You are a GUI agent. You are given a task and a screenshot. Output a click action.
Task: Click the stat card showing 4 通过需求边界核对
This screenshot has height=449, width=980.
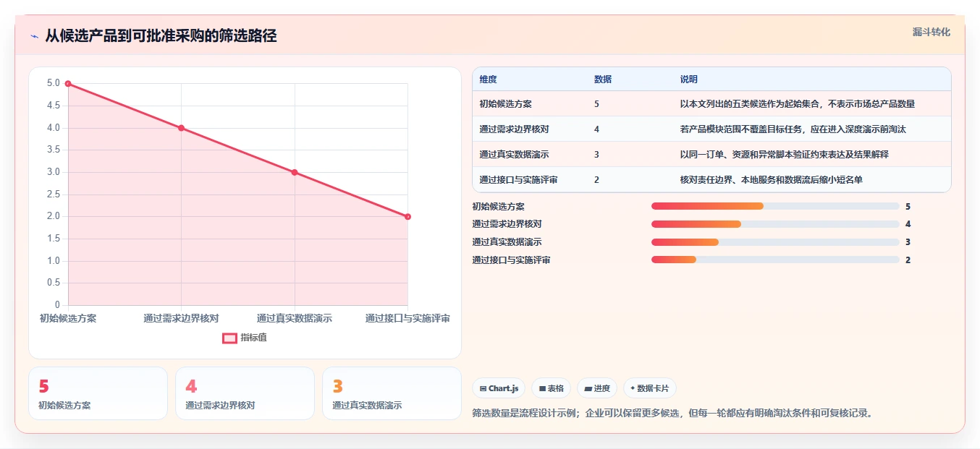[x=245, y=393]
